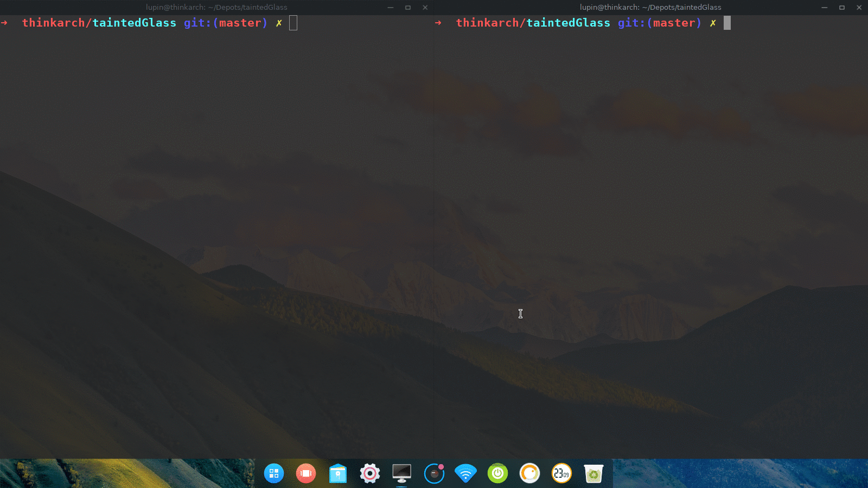Minimize the left terminal window

[x=390, y=8]
